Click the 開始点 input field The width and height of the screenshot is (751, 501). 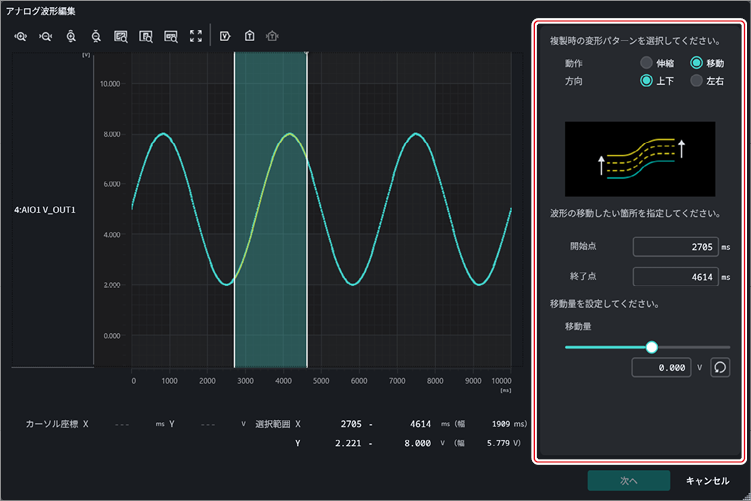675,247
